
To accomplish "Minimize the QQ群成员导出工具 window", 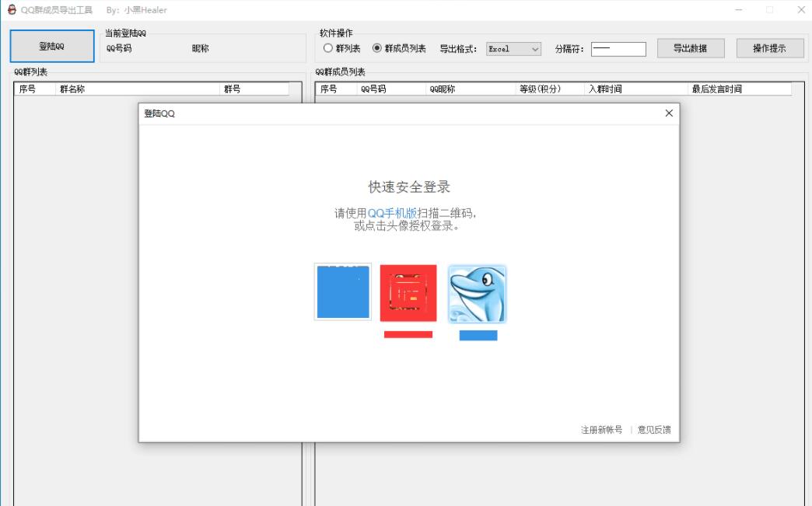I will [x=739, y=10].
